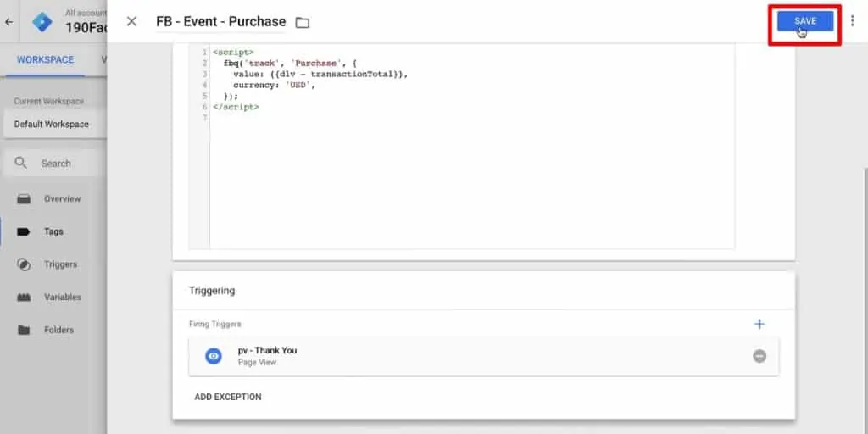This screenshot has height=434, width=868.
Task: Open the three-dot more actions menu
Action: pos(853,21)
